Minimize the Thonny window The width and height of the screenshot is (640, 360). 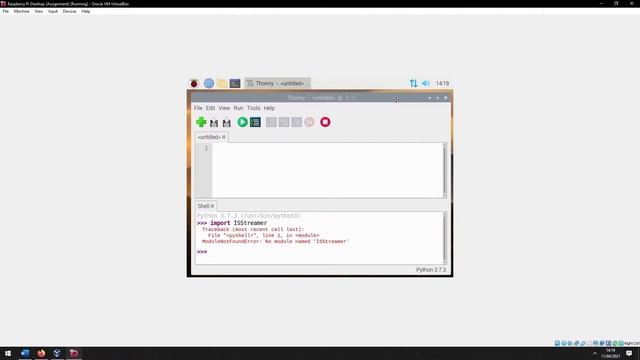429,98
